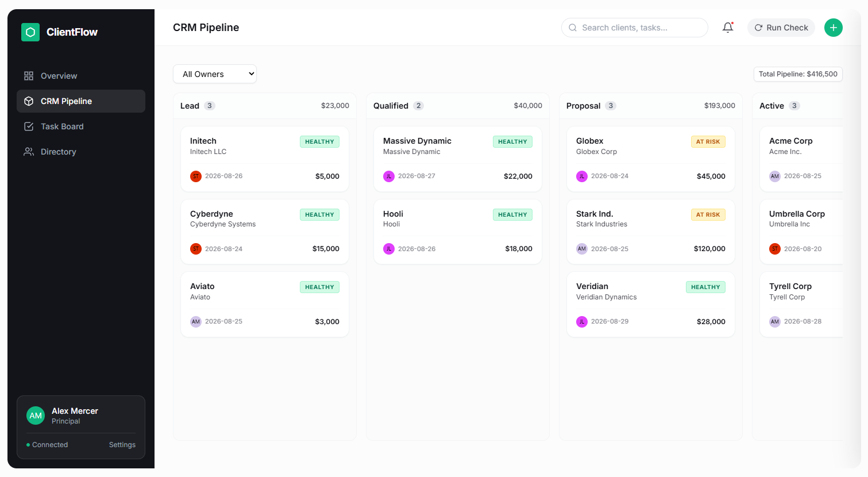Image resolution: width=868 pixels, height=477 pixels.
Task: Click the AT RISK badge on Globex
Action: 708,142
